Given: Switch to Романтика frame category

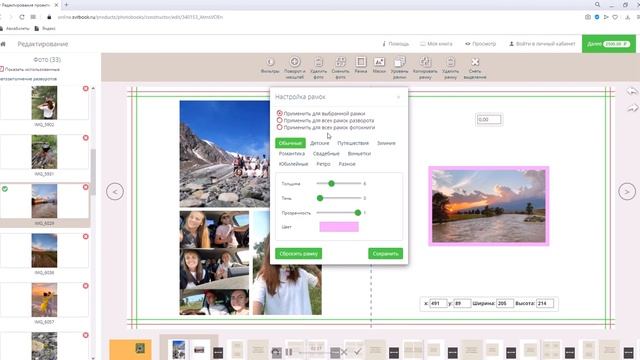Looking at the screenshot, I should pos(291,153).
